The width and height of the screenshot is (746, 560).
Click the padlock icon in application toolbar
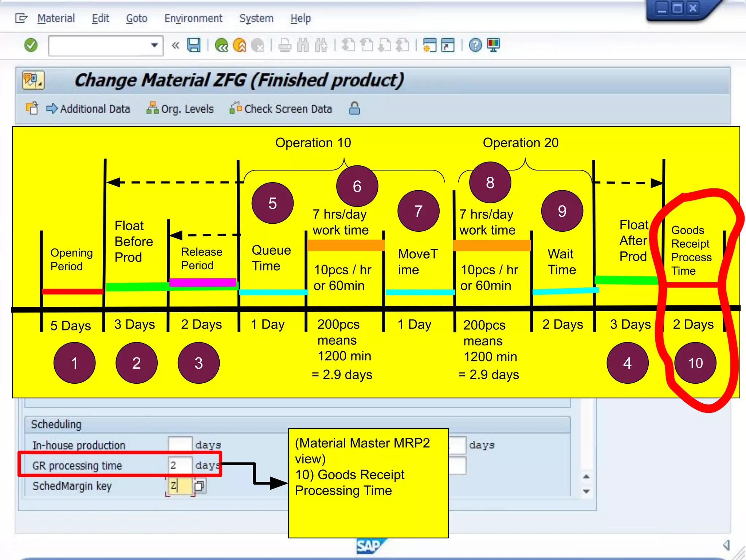coord(354,109)
